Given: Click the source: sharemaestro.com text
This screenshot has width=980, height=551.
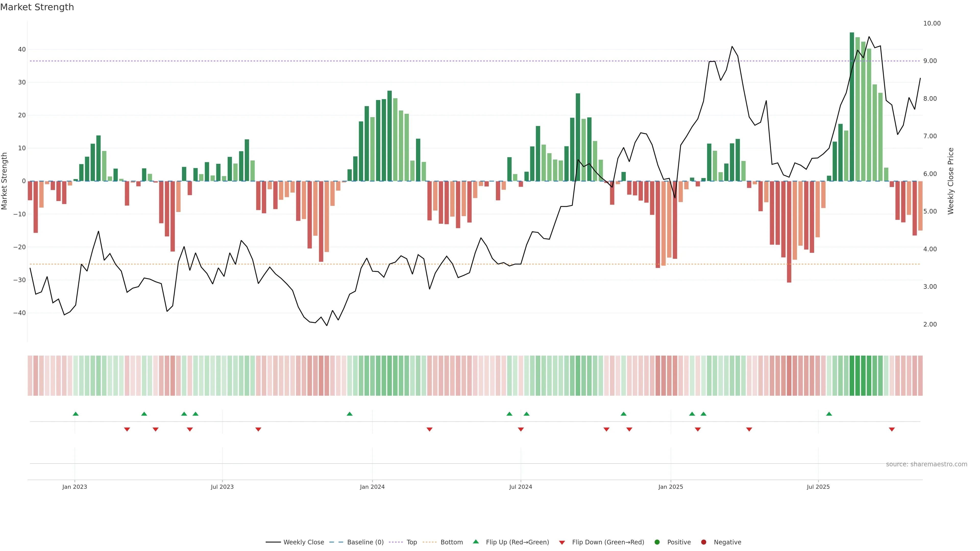Looking at the screenshot, I should pos(926,464).
